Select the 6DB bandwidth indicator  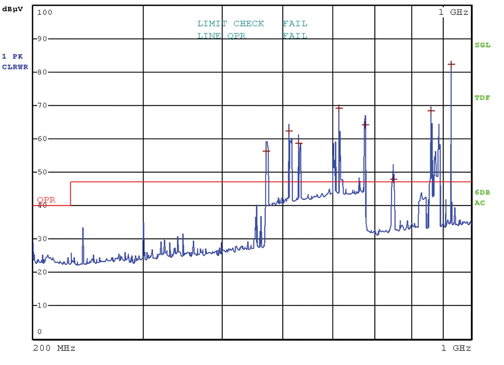(482, 192)
